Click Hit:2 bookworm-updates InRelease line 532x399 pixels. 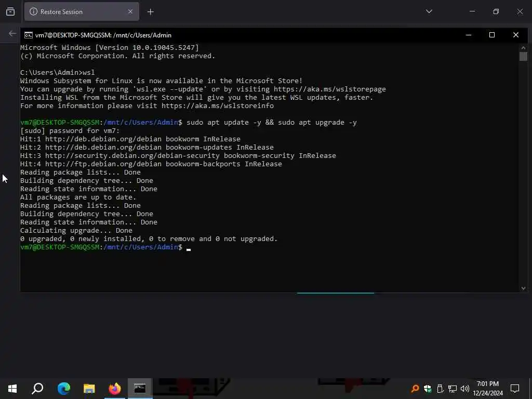[147, 147]
